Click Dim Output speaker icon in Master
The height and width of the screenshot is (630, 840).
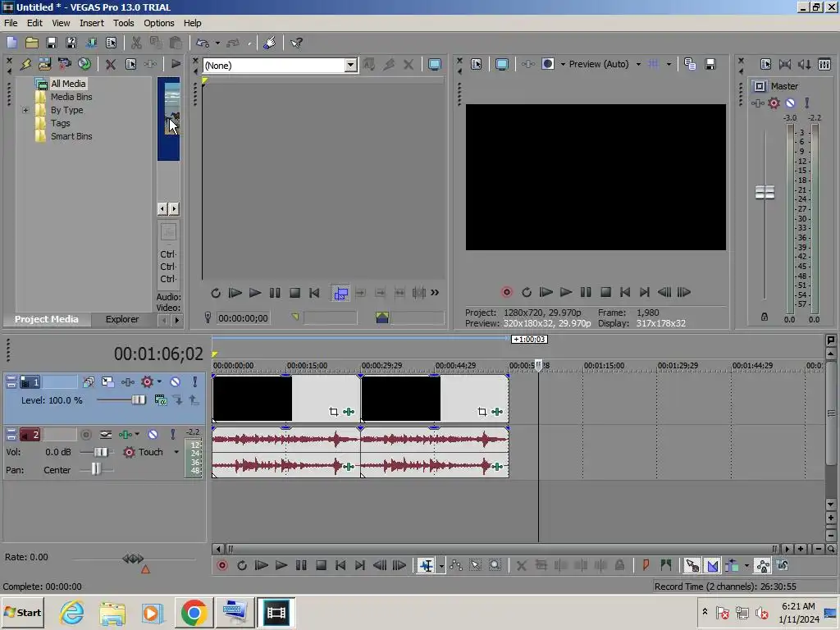coord(804,64)
